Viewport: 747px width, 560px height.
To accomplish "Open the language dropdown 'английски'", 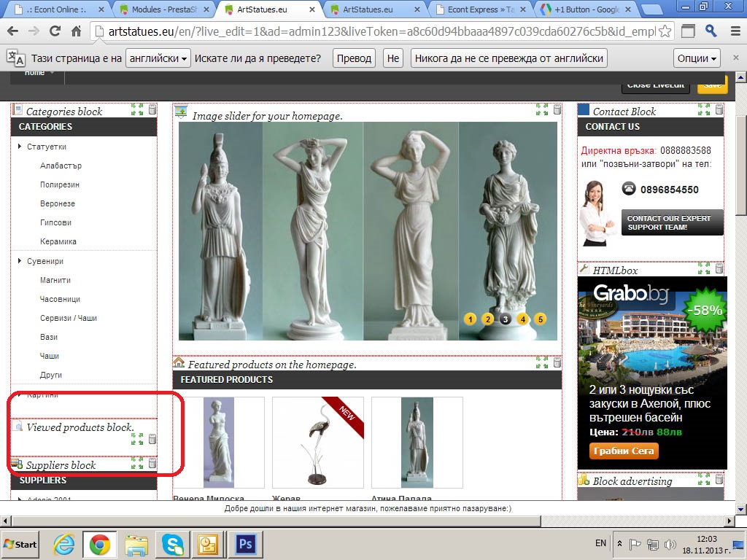I will [x=158, y=58].
